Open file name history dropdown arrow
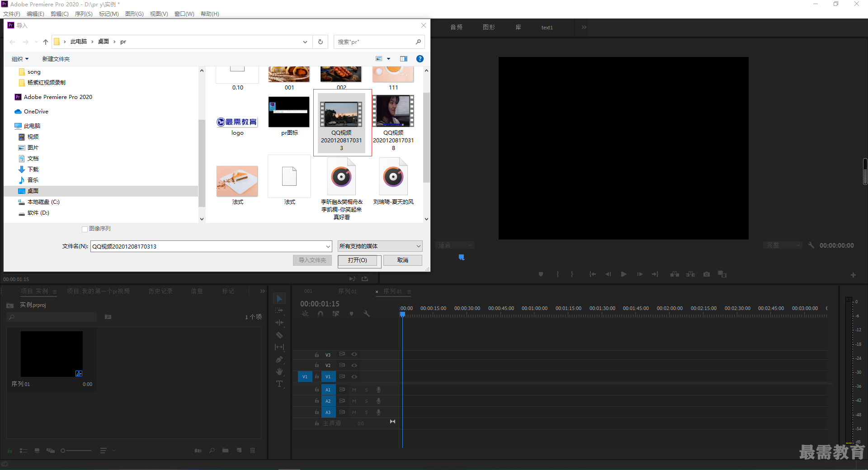Screen dimensions: 868x470 click(328, 246)
